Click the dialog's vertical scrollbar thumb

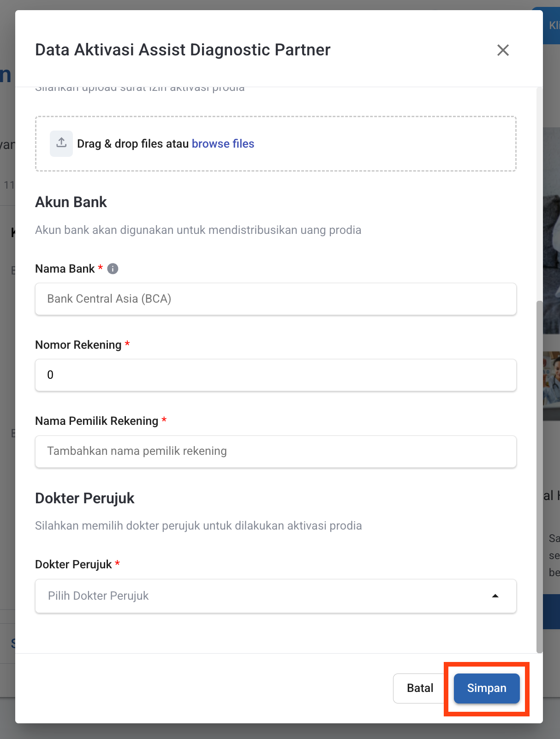pos(539,475)
